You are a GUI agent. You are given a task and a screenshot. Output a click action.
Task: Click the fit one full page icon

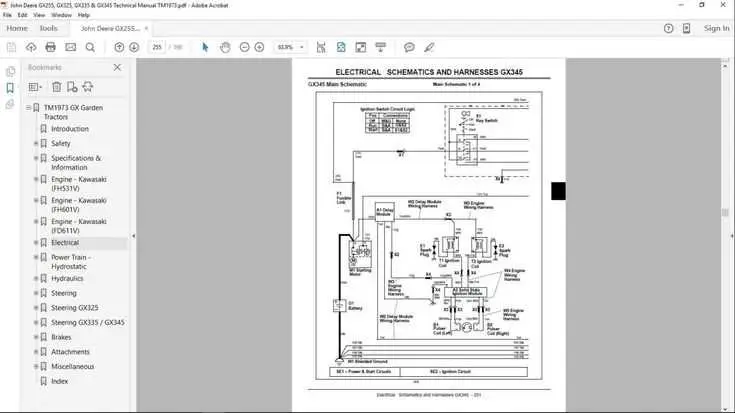click(x=341, y=47)
